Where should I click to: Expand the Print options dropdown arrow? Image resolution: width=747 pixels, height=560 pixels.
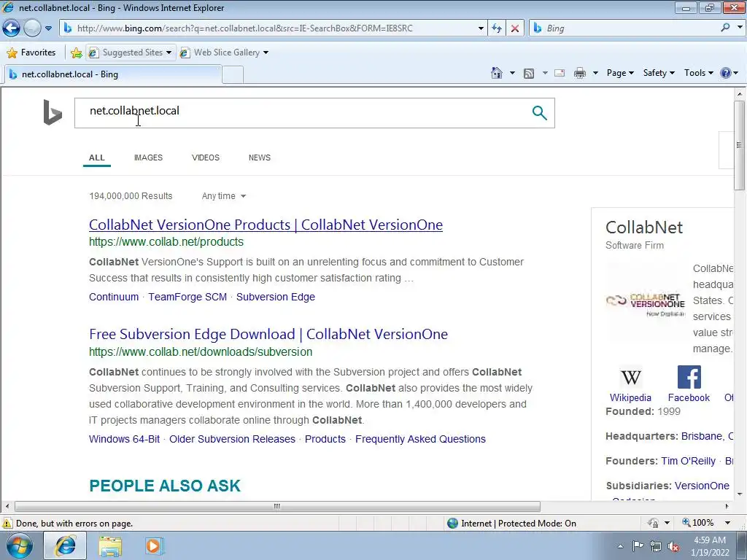pos(595,73)
